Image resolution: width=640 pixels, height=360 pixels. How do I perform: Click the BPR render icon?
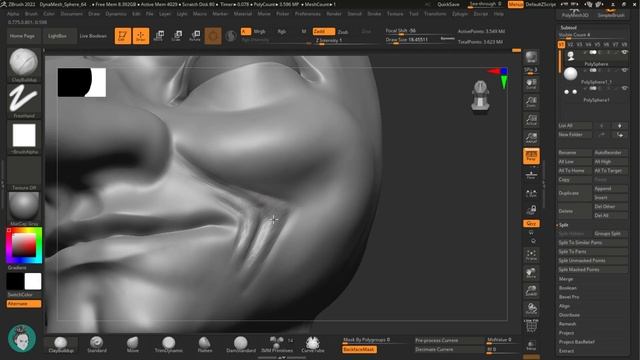[x=531, y=57]
